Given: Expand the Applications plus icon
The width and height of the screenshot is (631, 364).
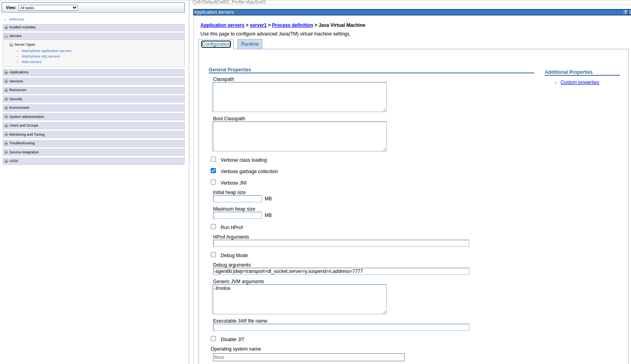Looking at the screenshot, I should (x=6, y=72).
